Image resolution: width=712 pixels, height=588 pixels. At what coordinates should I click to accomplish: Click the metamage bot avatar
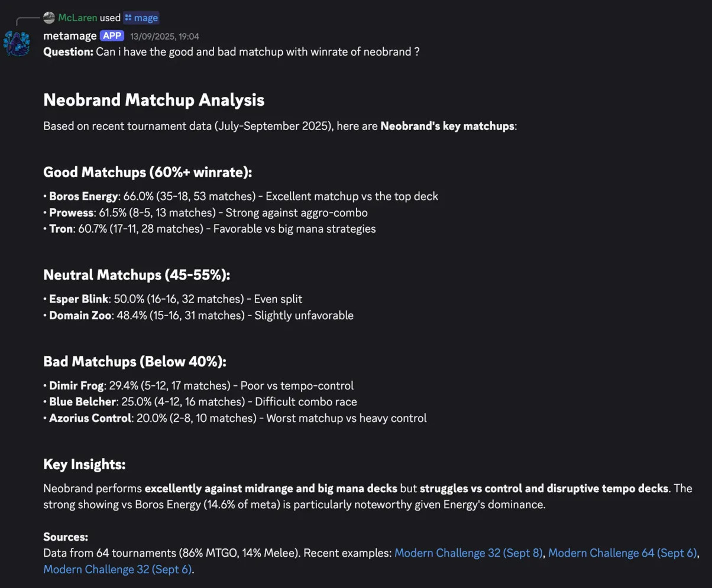[17, 44]
